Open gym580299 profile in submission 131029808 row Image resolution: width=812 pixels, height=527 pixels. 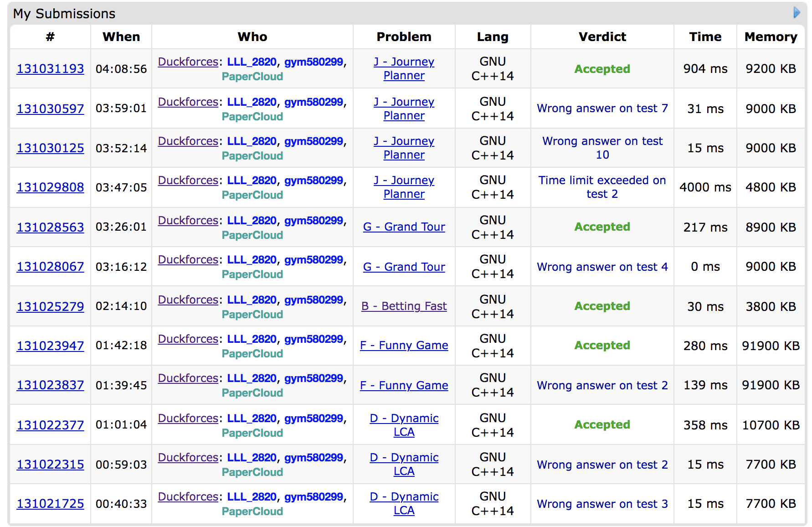click(313, 181)
